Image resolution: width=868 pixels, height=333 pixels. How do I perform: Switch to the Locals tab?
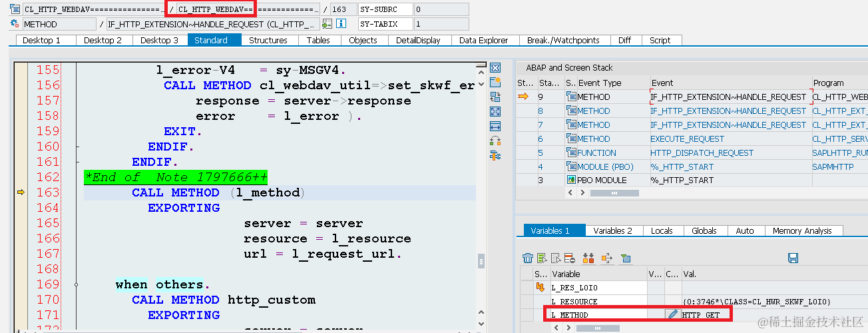662,230
